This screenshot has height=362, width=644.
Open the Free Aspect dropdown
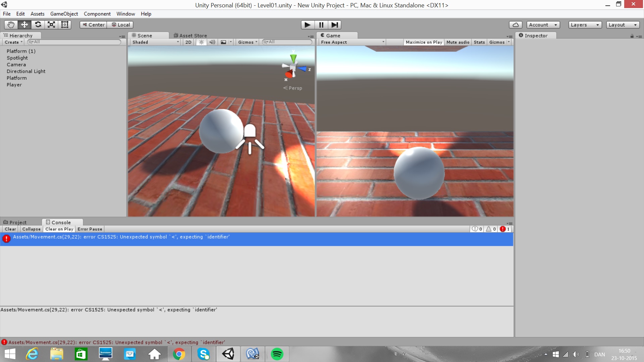(352, 42)
